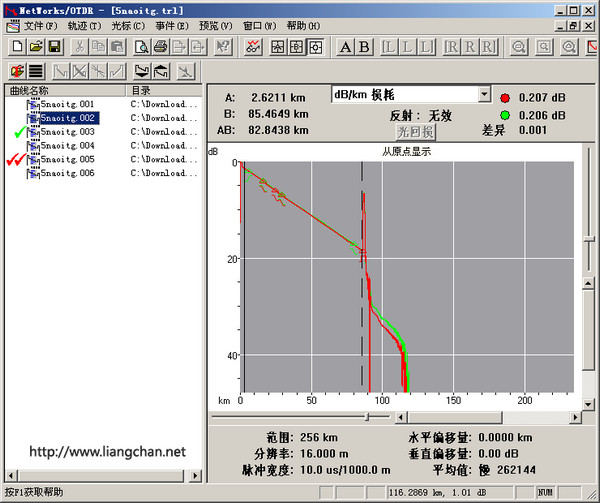The width and height of the screenshot is (600, 503).
Task: Open the dB/km 损耗 dropdown
Action: 484,94
